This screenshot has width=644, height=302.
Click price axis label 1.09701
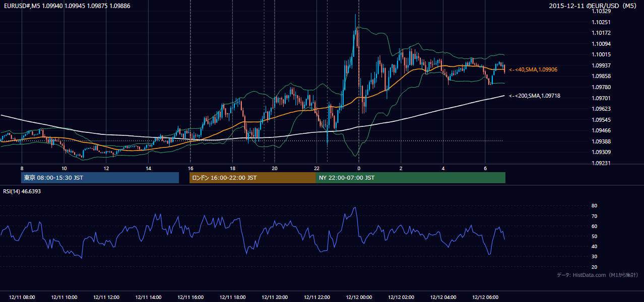pos(602,98)
